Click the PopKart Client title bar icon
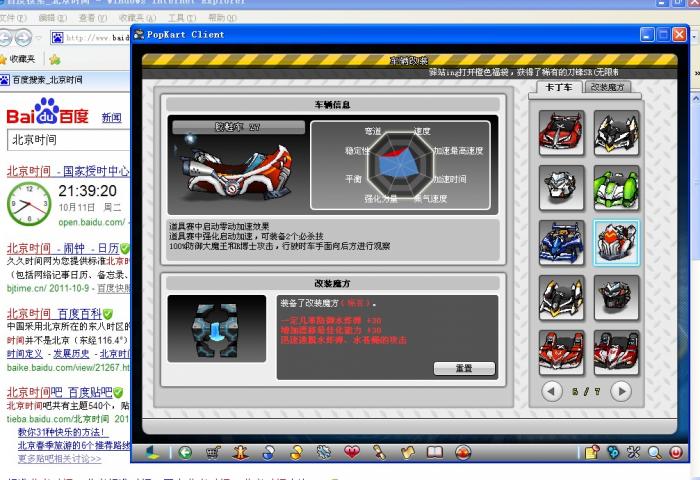700x480 pixels. coord(139,34)
